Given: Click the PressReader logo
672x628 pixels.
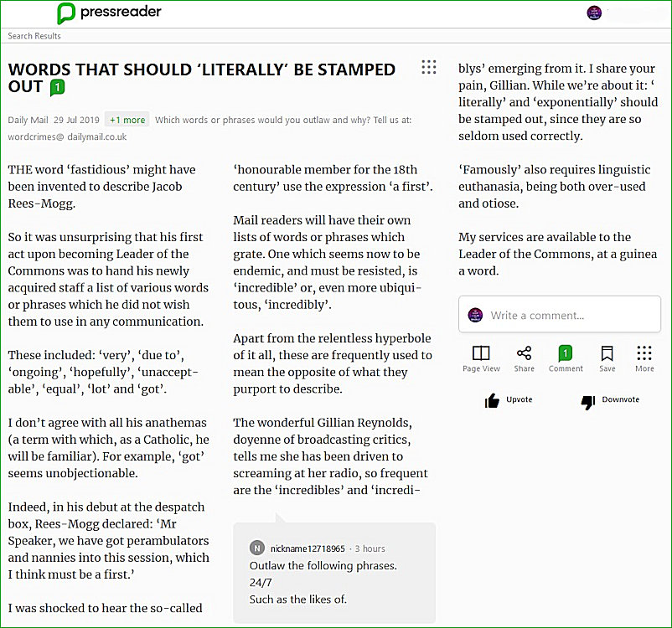Looking at the screenshot, I should point(109,13).
